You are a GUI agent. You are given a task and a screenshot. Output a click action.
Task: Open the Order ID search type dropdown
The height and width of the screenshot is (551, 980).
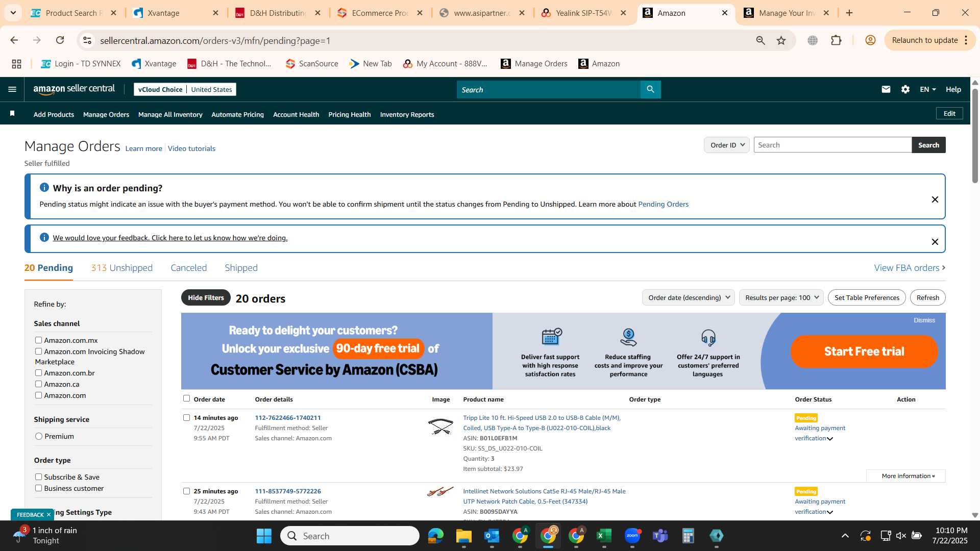(726, 145)
